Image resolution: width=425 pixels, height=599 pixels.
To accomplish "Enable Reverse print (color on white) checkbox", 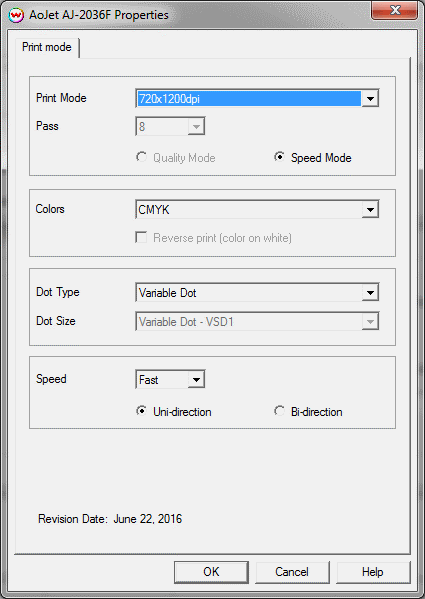I will pyautogui.click(x=141, y=238).
